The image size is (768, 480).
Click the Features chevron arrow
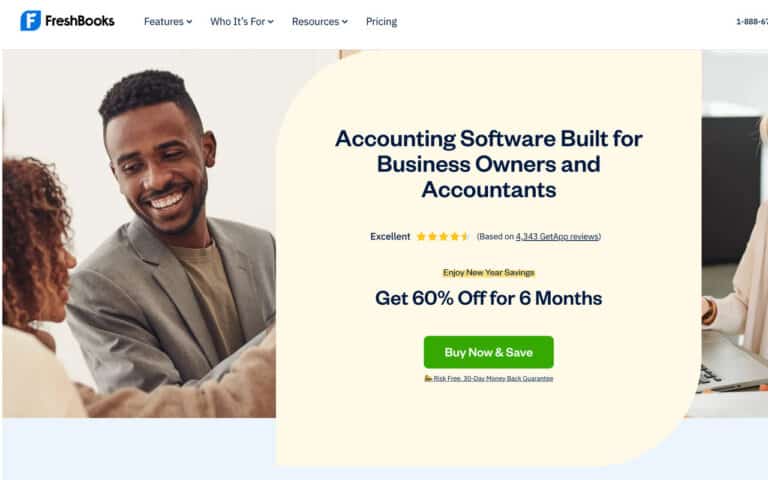tap(189, 22)
